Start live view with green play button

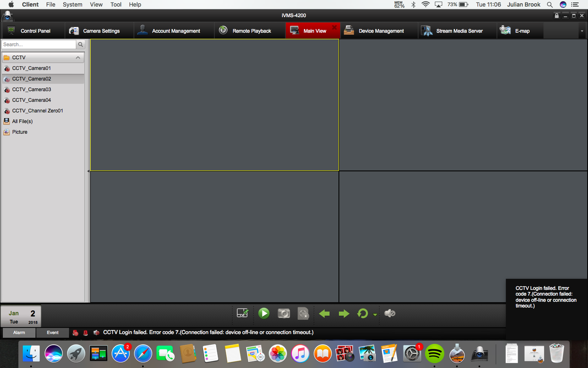(264, 314)
